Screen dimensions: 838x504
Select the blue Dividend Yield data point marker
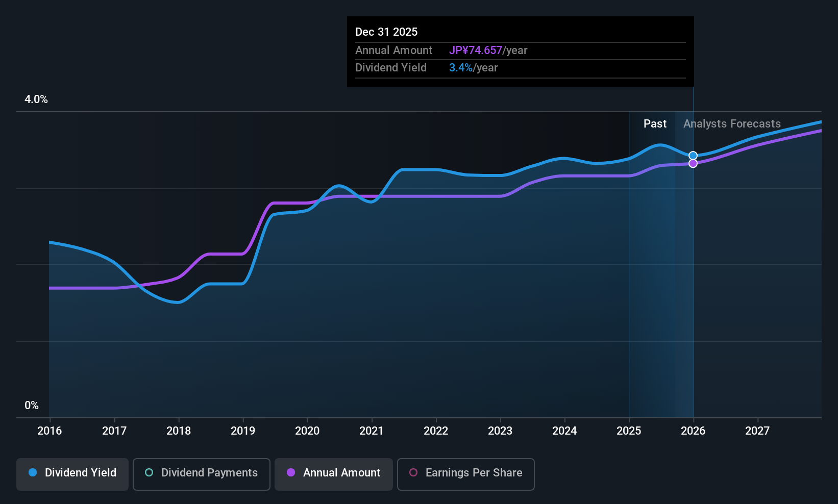[693, 156]
